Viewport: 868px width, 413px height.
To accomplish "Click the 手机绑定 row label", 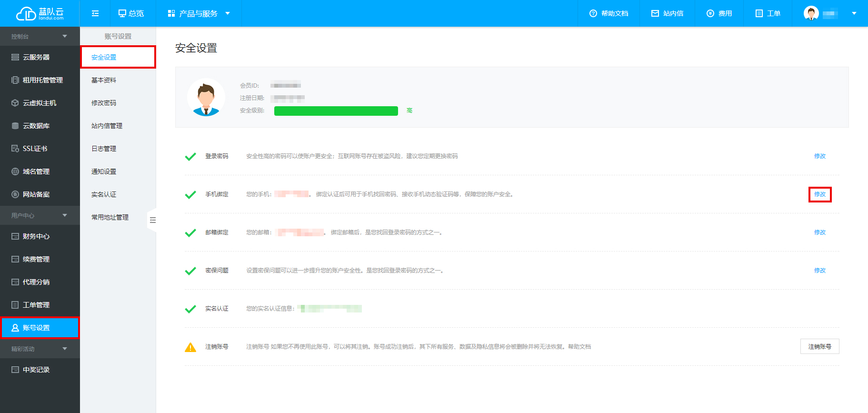I will click(217, 194).
